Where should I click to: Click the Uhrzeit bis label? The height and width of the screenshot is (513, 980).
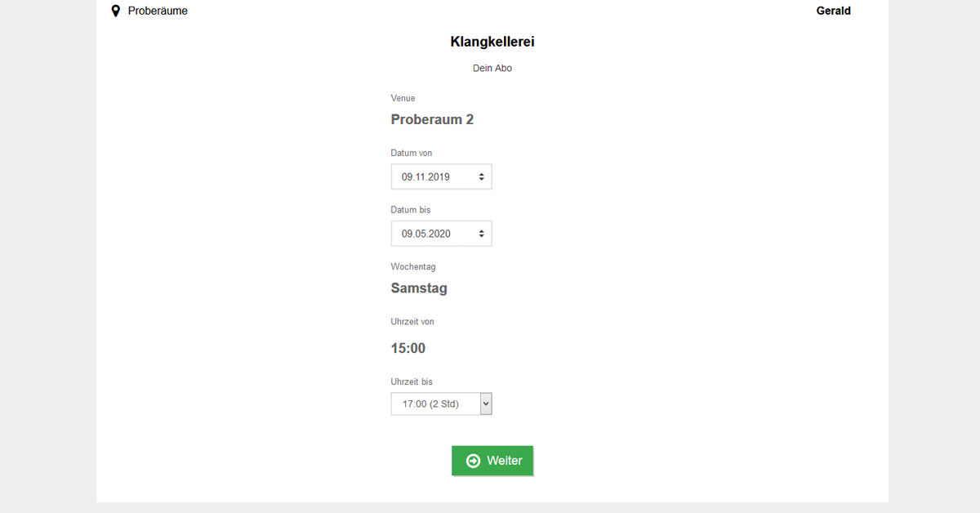pos(412,381)
